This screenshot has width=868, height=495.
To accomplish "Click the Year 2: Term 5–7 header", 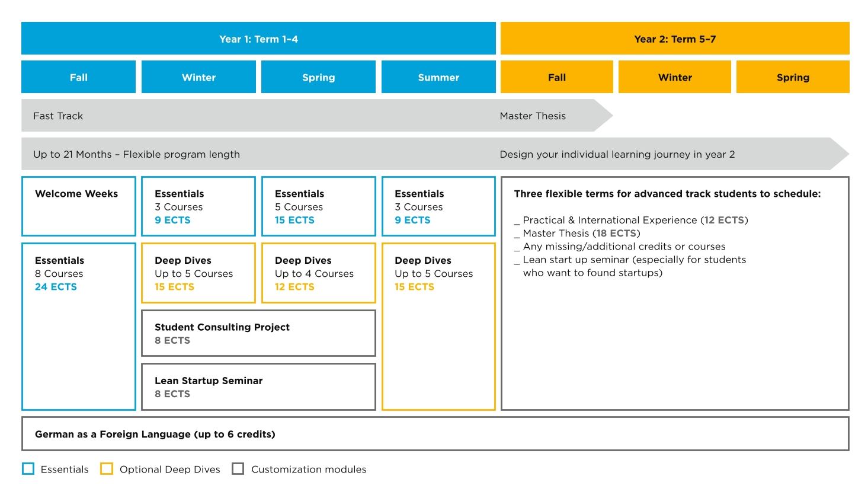I will [x=675, y=39].
